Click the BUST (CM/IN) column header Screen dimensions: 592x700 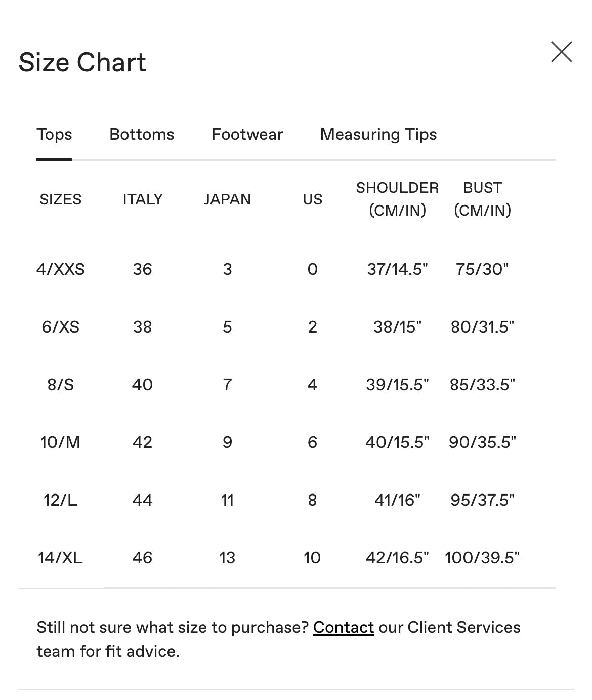click(482, 199)
